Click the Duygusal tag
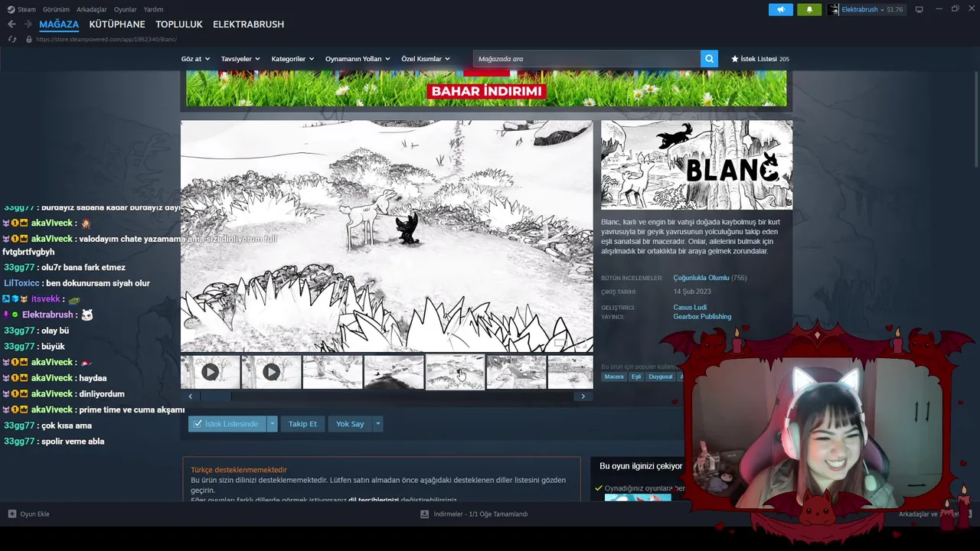The height and width of the screenshot is (551, 980). (661, 377)
